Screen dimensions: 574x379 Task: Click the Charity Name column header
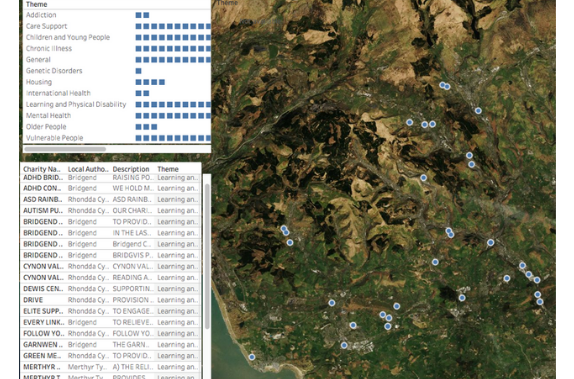[x=42, y=169]
